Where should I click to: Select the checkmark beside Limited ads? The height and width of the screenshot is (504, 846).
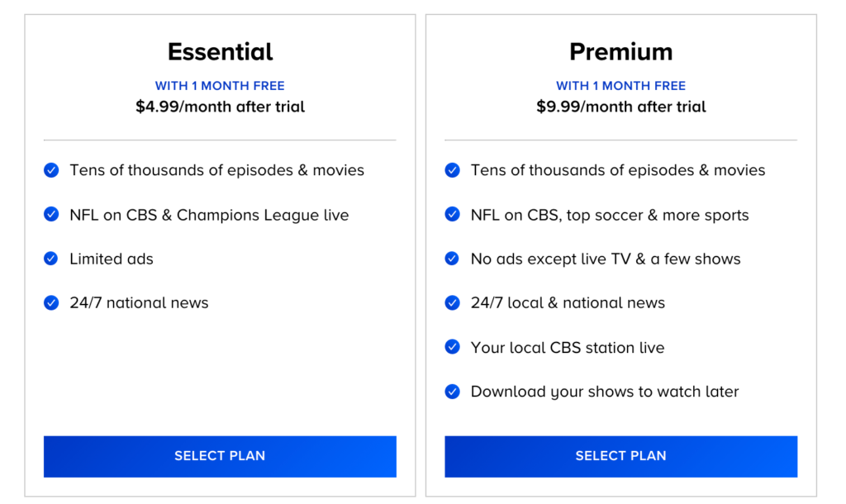(51, 259)
